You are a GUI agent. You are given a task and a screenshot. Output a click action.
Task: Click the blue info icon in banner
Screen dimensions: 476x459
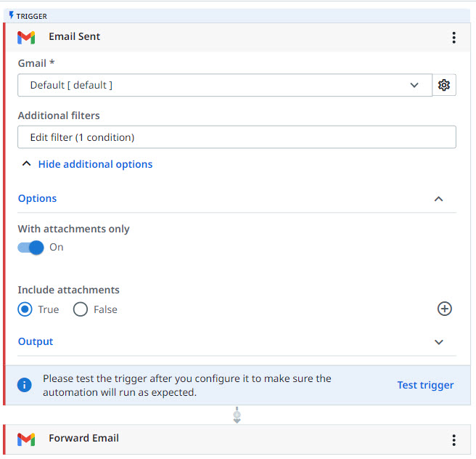(x=24, y=385)
